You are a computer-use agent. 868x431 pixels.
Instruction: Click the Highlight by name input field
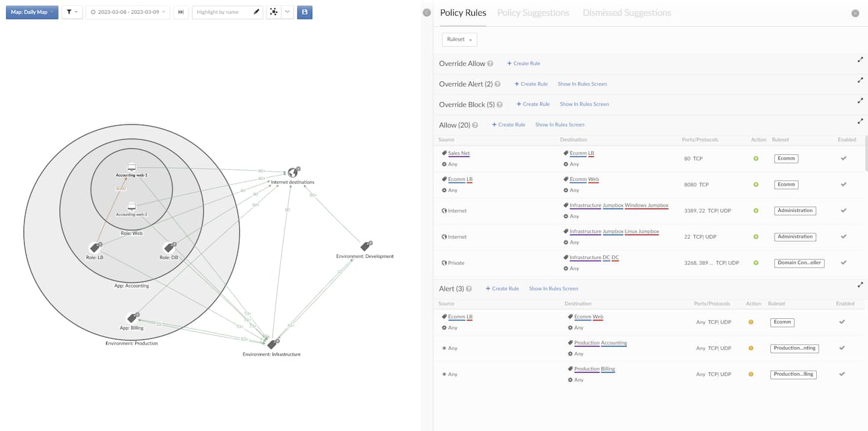(223, 12)
